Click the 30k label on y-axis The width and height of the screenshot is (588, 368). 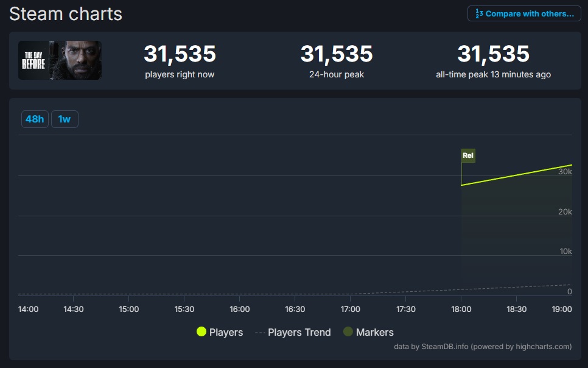click(565, 172)
